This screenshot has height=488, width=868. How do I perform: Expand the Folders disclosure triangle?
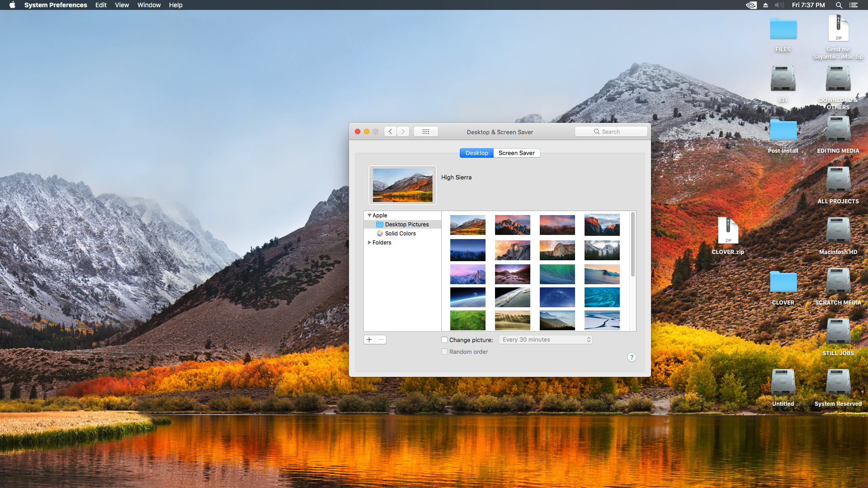pos(369,243)
